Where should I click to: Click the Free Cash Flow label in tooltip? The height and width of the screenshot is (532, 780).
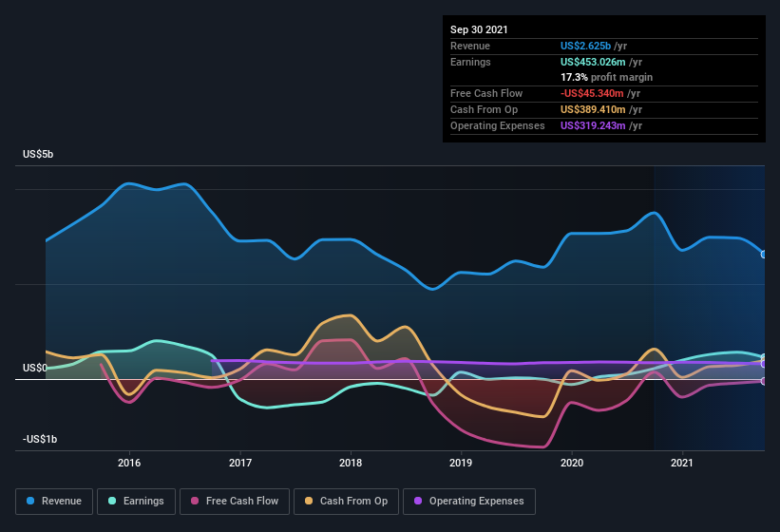pos(486,93)
